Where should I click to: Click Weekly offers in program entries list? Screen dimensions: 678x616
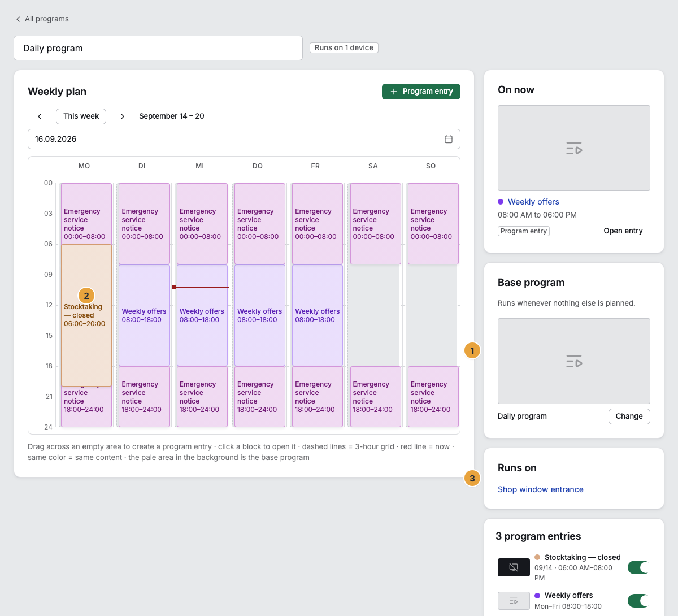(x=568, y=595)
